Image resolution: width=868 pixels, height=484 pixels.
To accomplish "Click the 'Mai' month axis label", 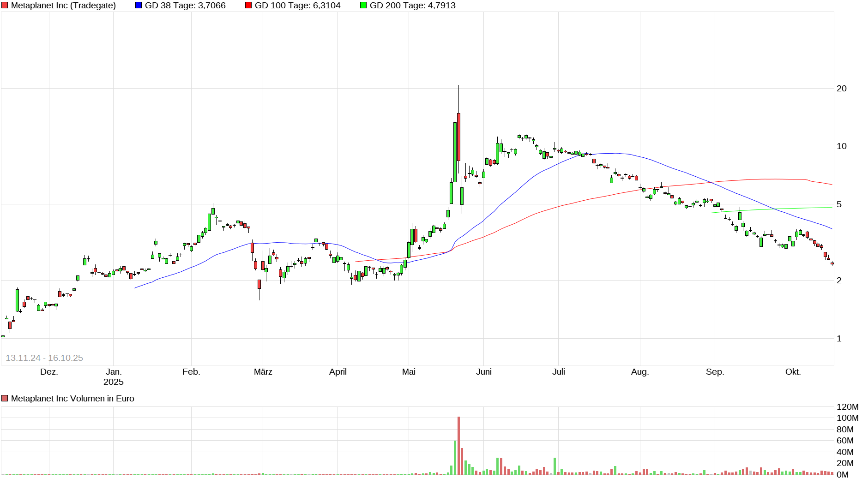I will click(x=409, y=372).
